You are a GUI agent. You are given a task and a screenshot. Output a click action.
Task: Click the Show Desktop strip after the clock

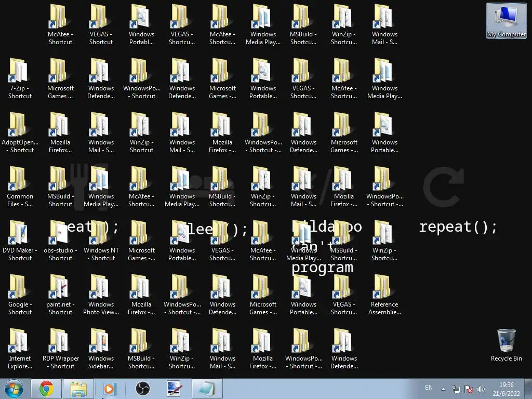pyautogui.click(x=529, y=389)
